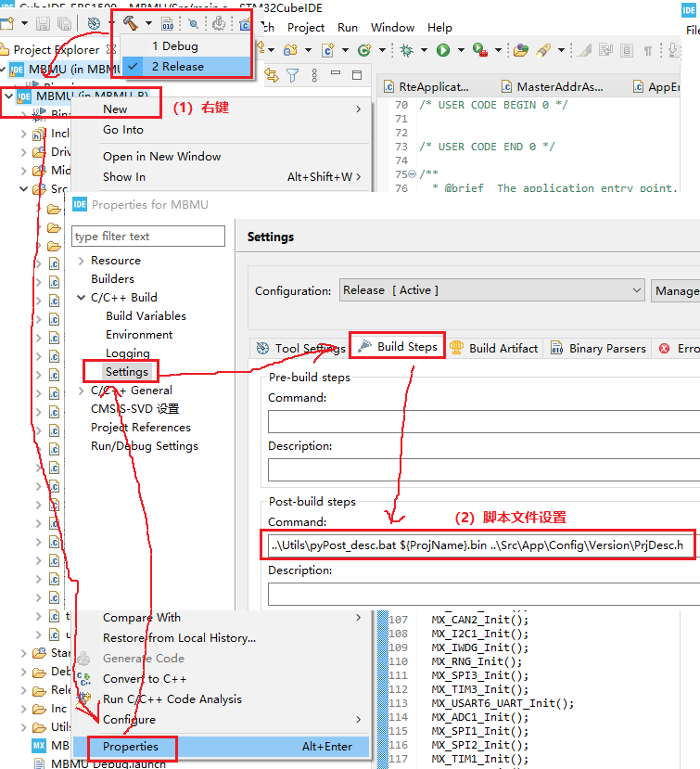Open the Run launch dropdown arrow

pyautogui.click(x=461, y=50)
